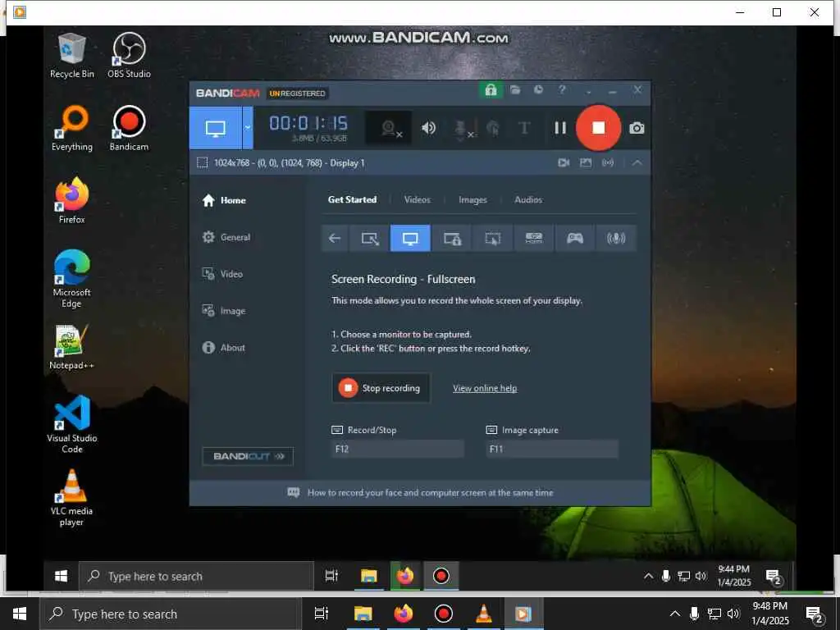Switch to the Get Started tab
840x630 pixels.
tap(352, 199)
